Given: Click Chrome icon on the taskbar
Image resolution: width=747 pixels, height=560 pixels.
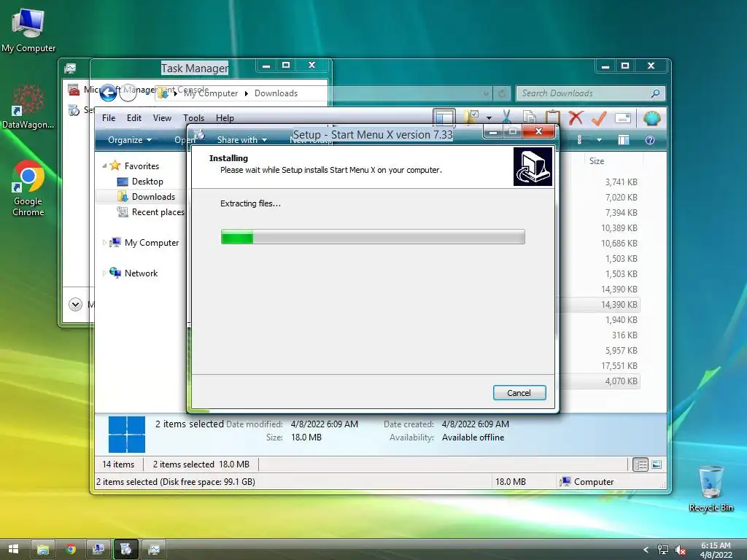Looking at the screenshot, I should coord(71,550).
